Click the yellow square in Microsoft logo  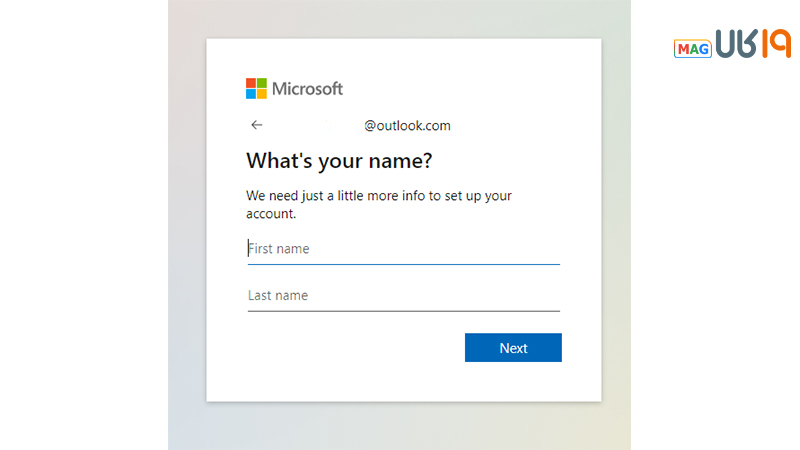tap(262, 94)
